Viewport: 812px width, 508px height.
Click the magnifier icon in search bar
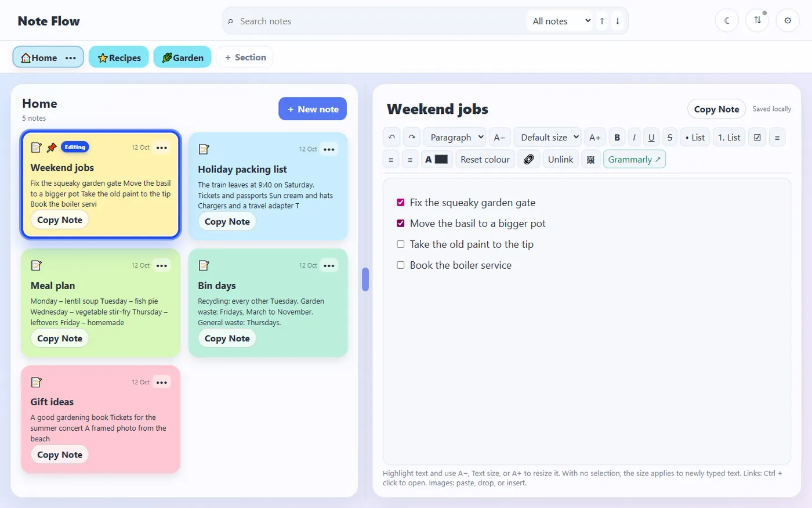click(230, 21)
